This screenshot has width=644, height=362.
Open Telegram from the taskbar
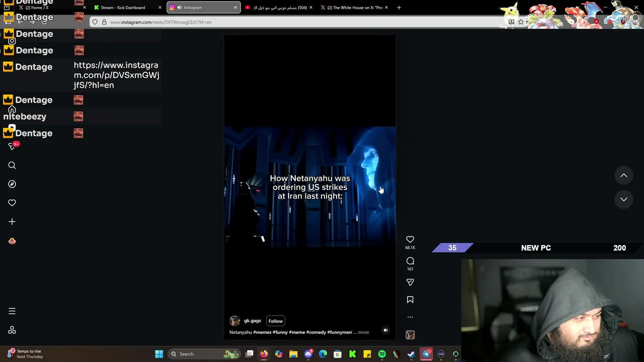pos(426,354)
